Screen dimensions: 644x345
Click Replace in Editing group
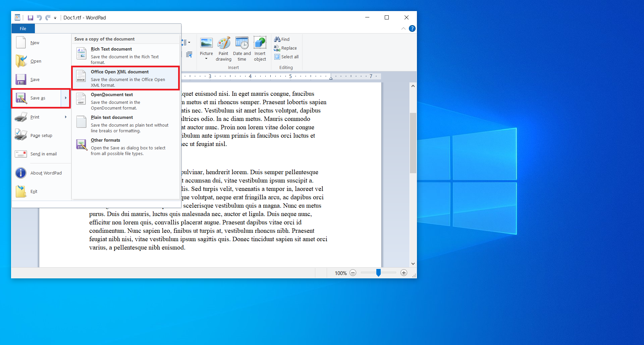tap(285, 48)
